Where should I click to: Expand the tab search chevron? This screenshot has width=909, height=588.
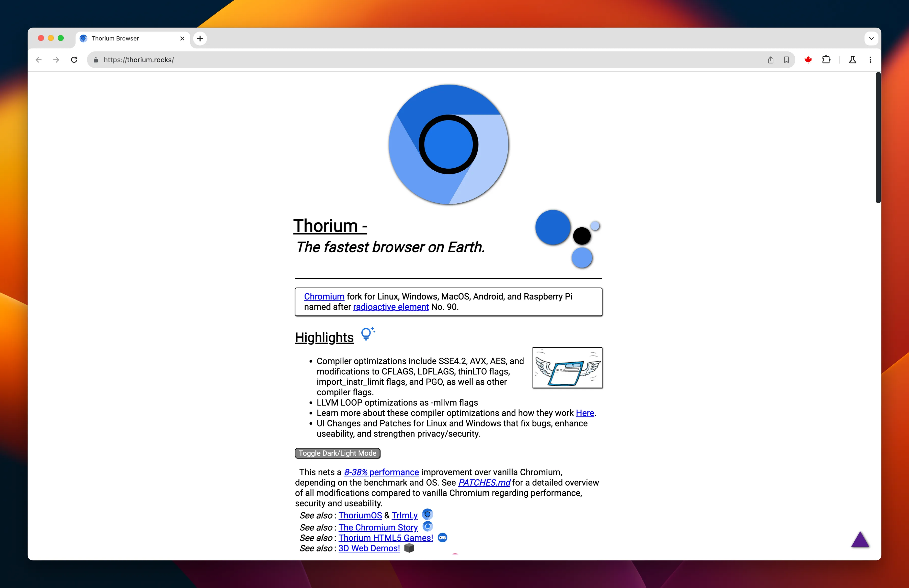pos(871,39)
